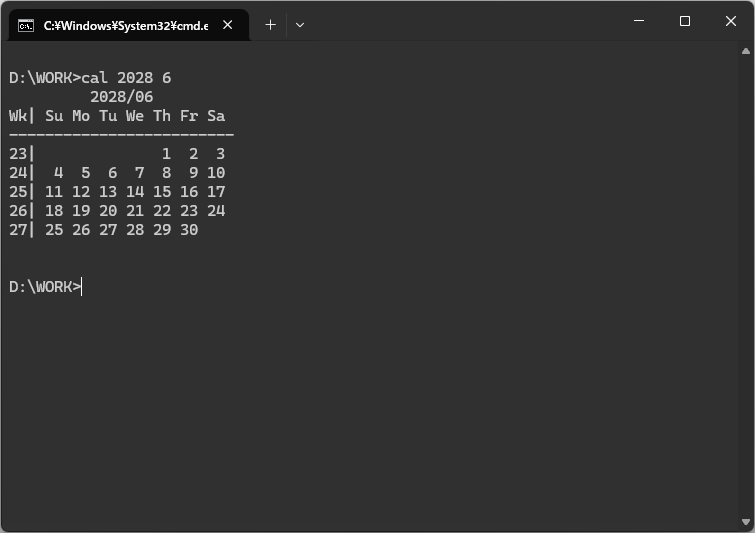Click the 'Tu' weekday header

pyautogui.click(x=108, y=116)
